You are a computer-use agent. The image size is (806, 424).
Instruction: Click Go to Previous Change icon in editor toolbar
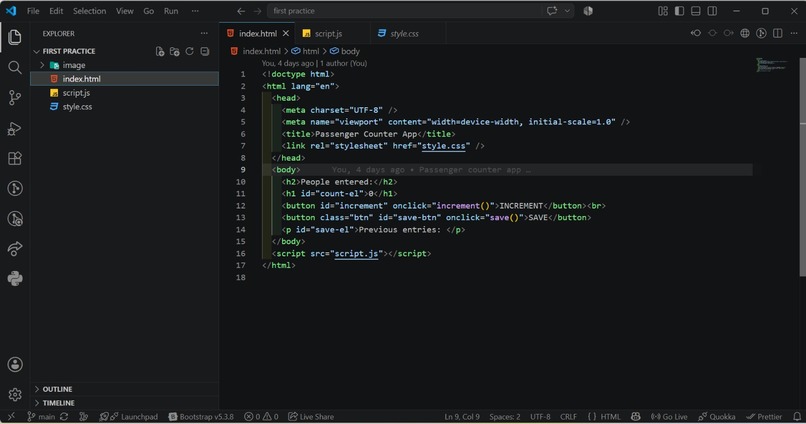[x=695, y=33]
